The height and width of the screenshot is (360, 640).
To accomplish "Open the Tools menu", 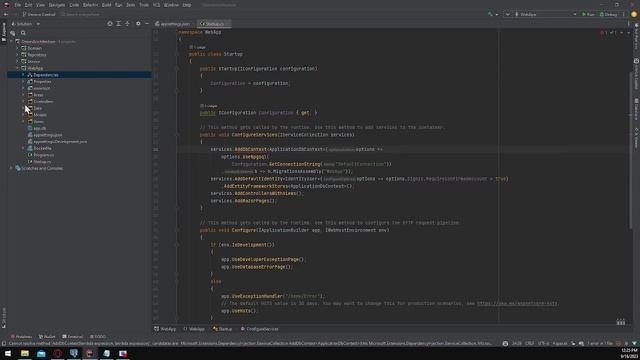I will click(x=144, y=5).
